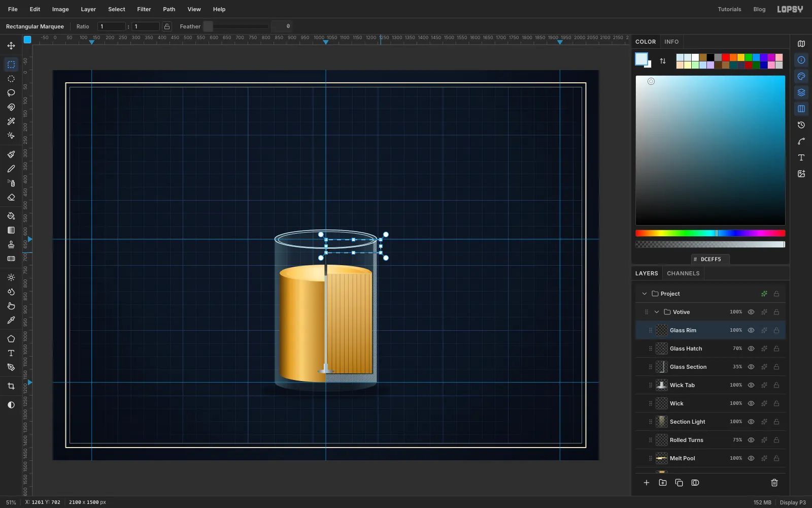Toggle the ratio lock in options bar

pyautogui.click(x=167, y=26)
